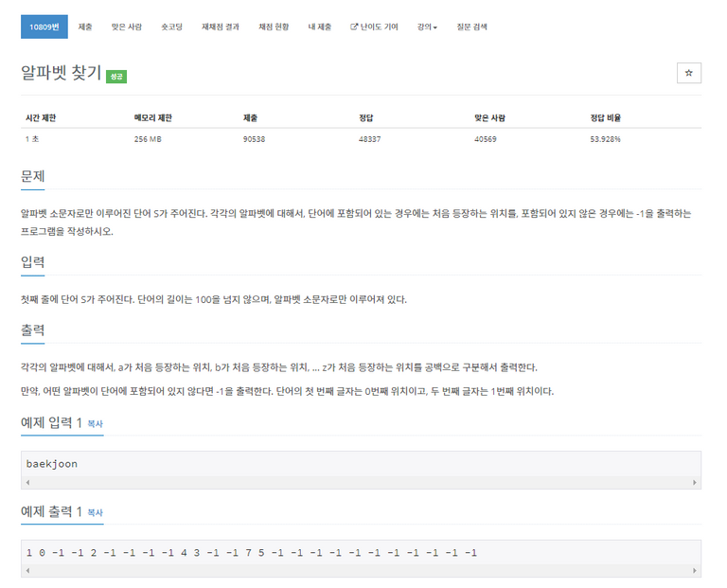Click the 40569 solved users count
Viewport: 727px width, 588px height.
tap(486, 139)
